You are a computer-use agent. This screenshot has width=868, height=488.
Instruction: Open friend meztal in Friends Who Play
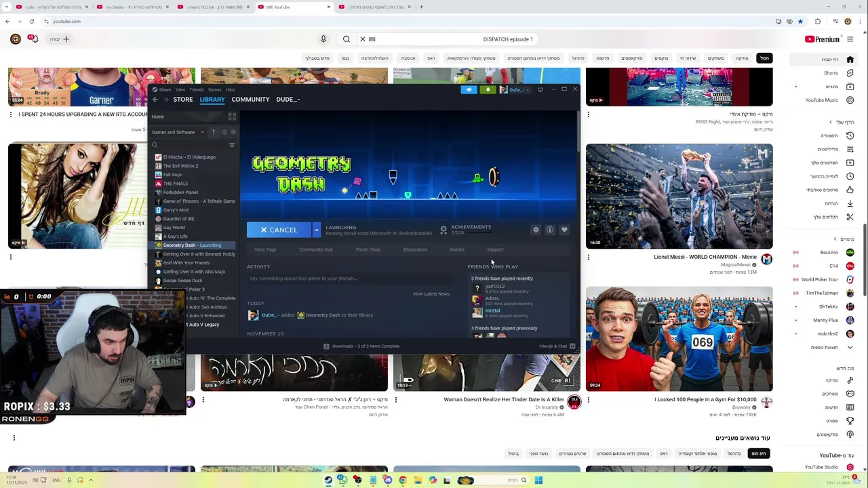coord(493,310)
